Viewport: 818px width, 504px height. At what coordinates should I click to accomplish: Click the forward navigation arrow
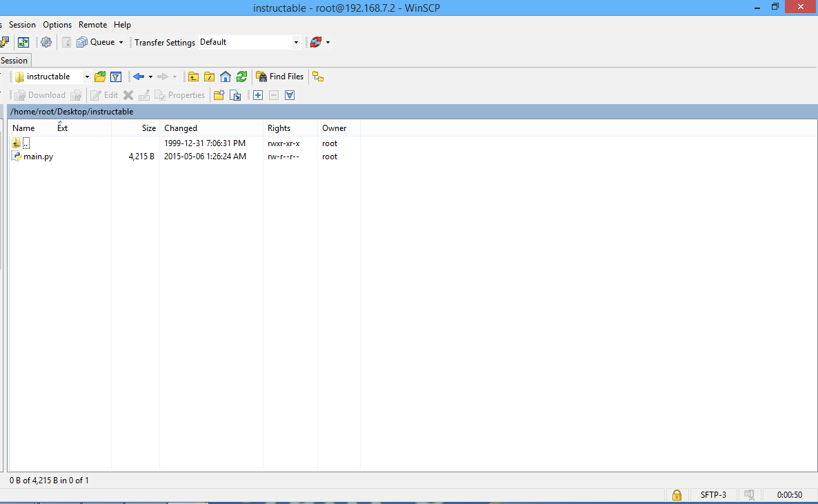[163, 77]
